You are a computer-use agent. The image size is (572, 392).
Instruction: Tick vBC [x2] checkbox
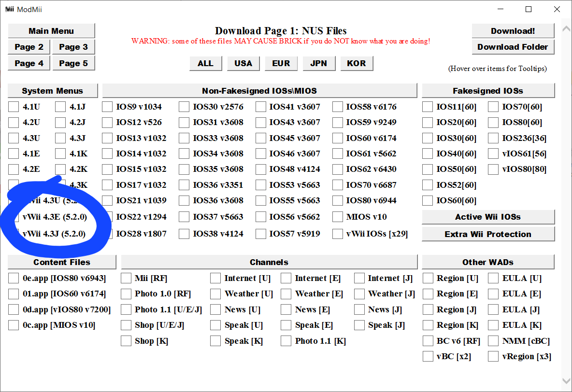[x=428, y=356]
